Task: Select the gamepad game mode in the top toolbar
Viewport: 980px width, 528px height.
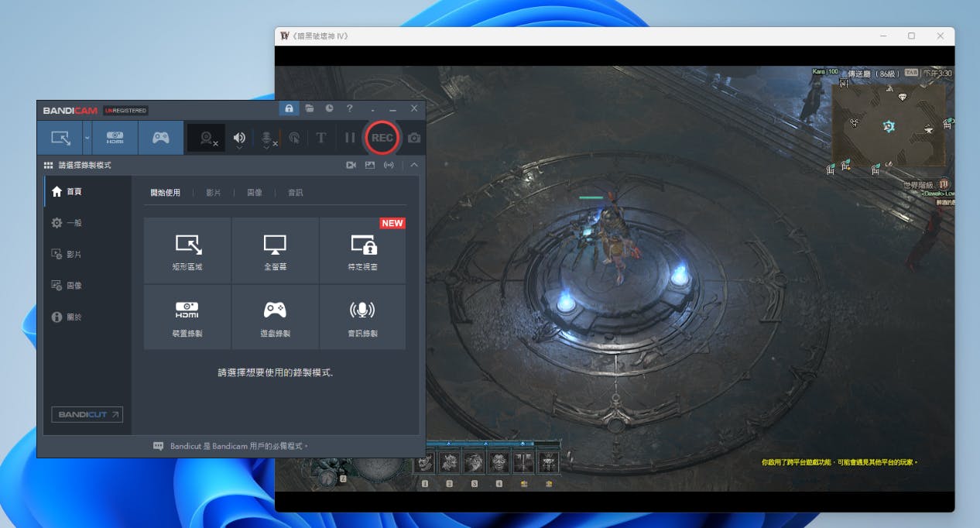Action: click(160, 138)
